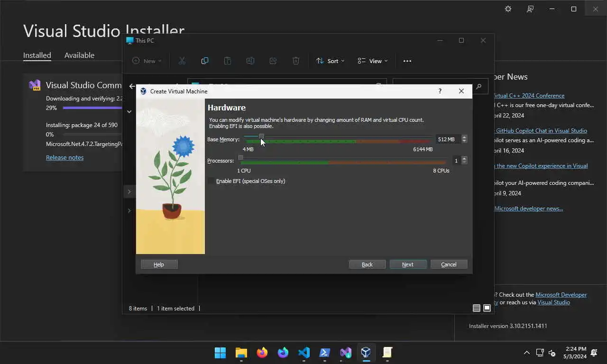Viewport: 607px width, 364px height.
Task: Switch to Available tab in Visual Studio Installer
Action: [79, 55]
